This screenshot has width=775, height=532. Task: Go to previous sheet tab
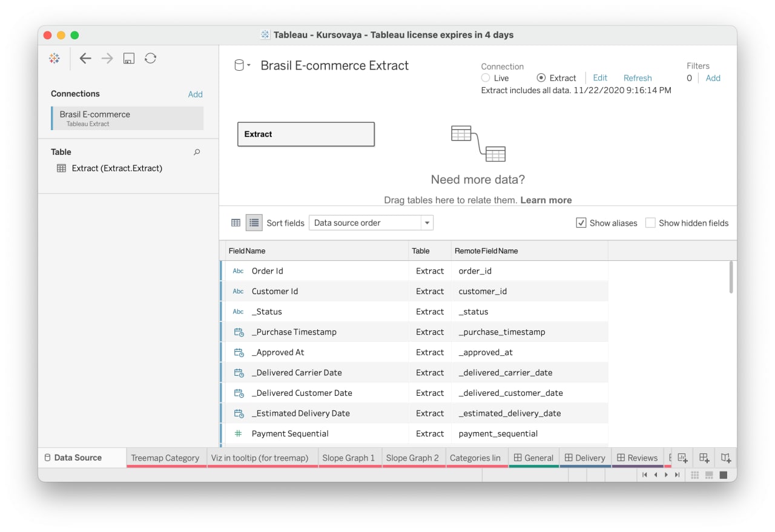click(x=656, y=475)
